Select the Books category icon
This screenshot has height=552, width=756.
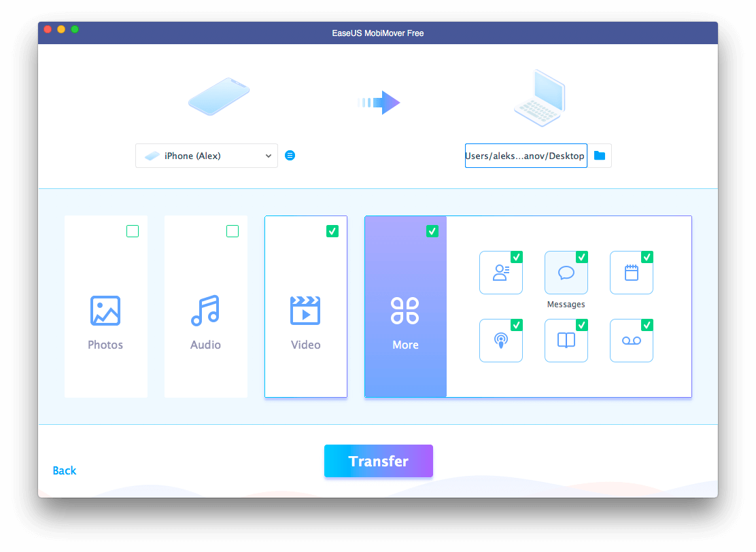point(566,341)
